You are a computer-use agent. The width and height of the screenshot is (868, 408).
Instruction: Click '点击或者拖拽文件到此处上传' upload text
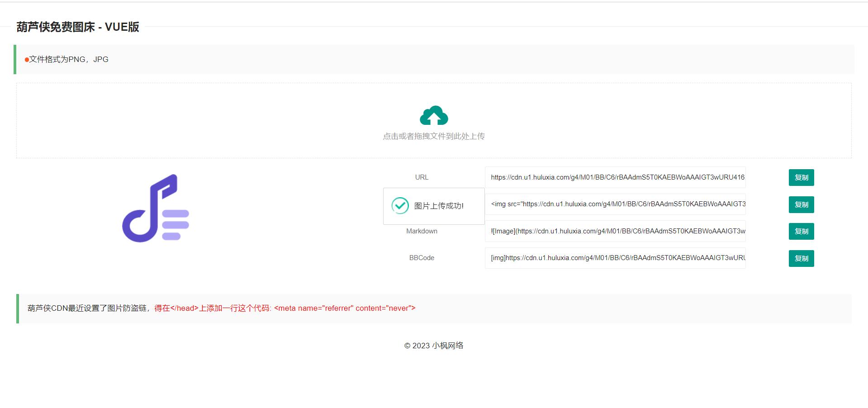(x=434, y=136)
